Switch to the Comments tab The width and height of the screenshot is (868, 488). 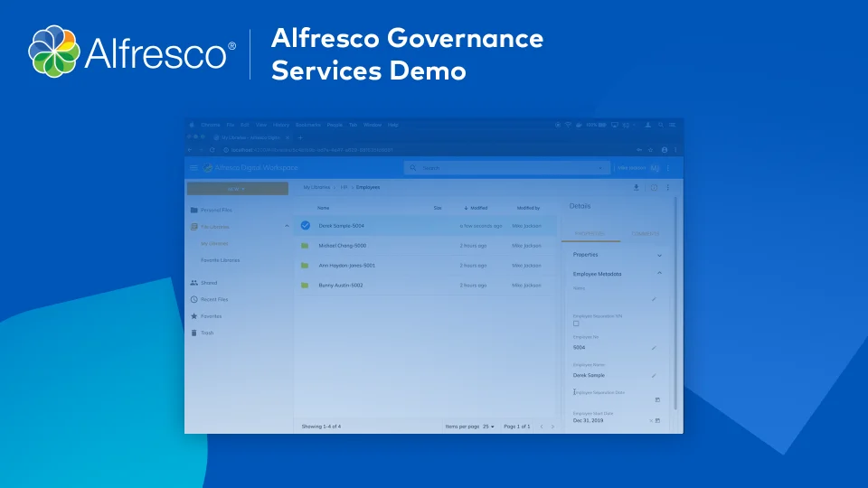click(x=646, y=234)
